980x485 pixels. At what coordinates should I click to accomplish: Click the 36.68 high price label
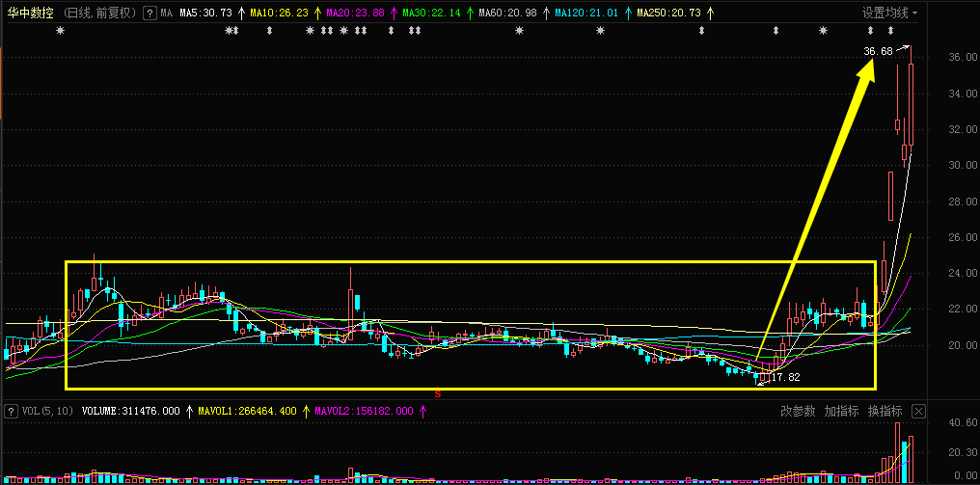pos(878,51)
